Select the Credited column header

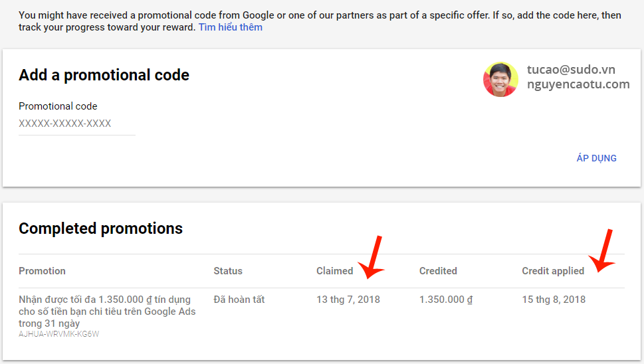438,271
